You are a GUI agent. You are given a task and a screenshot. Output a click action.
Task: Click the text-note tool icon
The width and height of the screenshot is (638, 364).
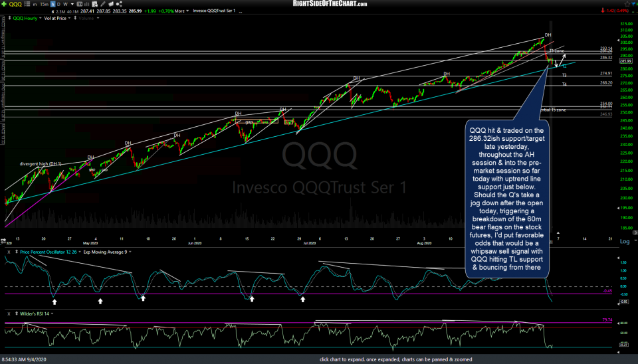tap(79, 4)
